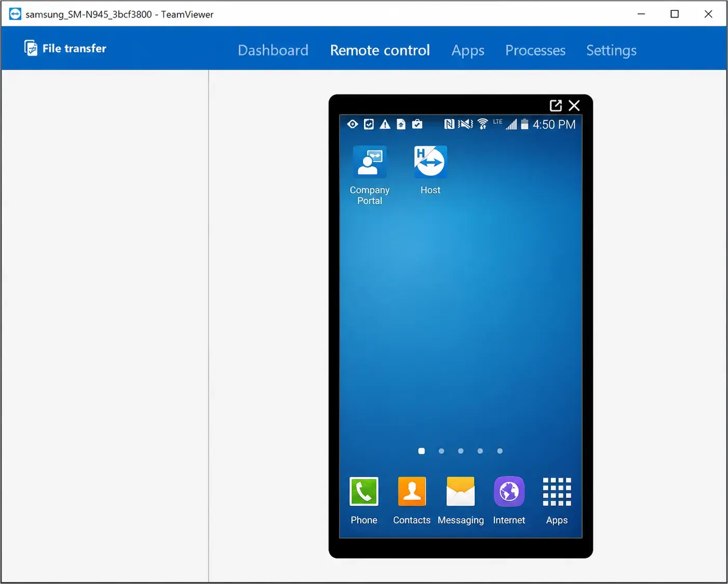Click the 'Messaging' label text
This screenshot has height=584, width=728.
click(x=461, y=520)
